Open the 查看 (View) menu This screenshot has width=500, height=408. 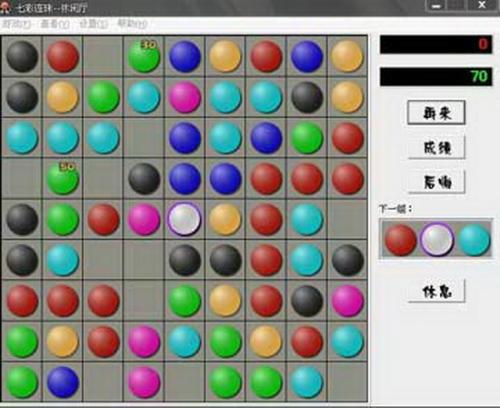pyautogui.click(x=55, y=24)
